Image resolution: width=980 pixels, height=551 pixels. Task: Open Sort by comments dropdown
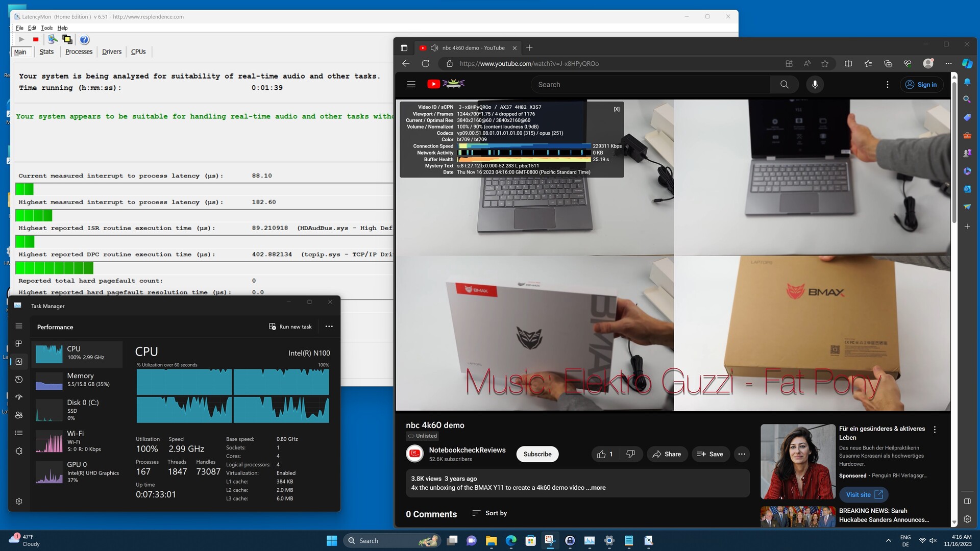(489, 513)
